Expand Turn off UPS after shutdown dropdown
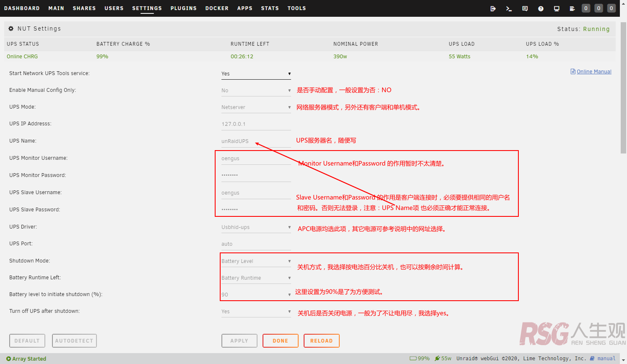Image resolution: width=627 pixels, height=364 pixels. coord(256,312)
